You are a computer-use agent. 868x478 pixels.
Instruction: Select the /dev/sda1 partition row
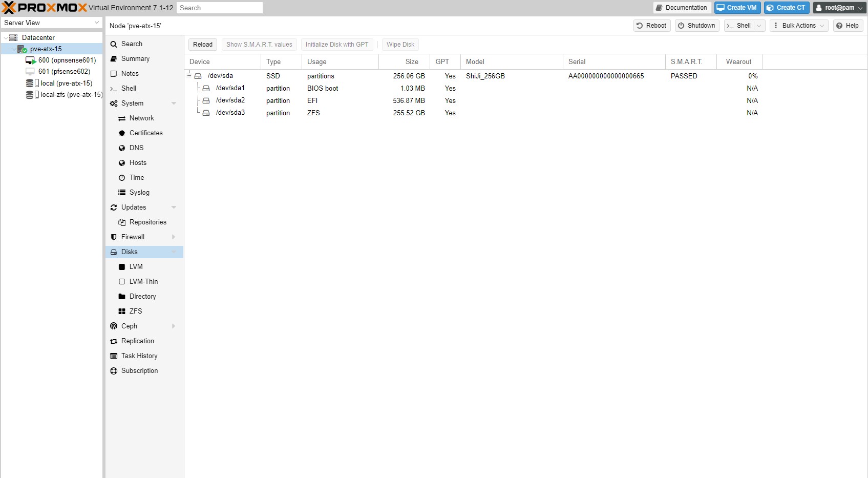click(474, 88)
